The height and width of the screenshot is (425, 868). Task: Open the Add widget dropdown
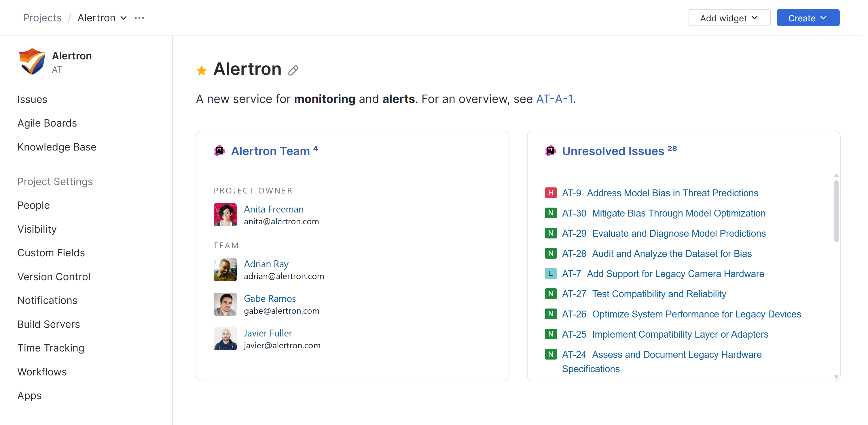point(729,18)
